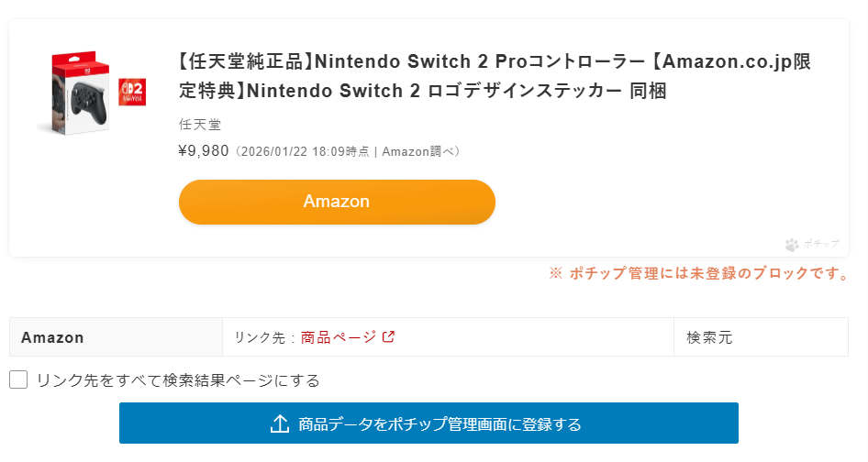Click the 2026/01/22 price timestamp note
Viewport: 868px width, 462px height.
point(348,152)
